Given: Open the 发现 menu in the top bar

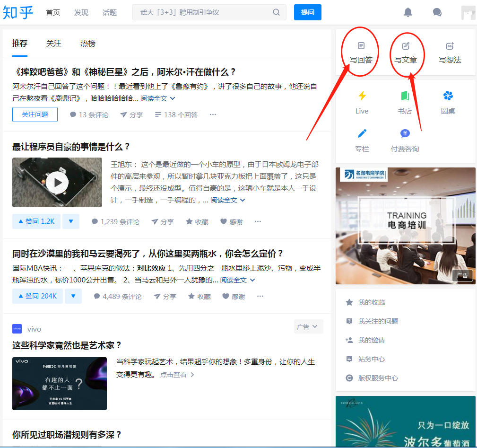Looking at the screenshot, I should tap(81, 12).
